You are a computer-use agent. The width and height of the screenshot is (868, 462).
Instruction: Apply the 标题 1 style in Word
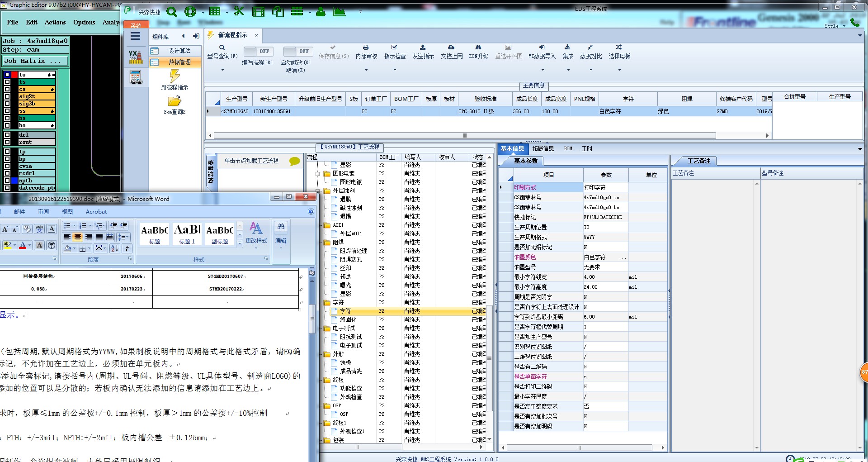tap(187, 234)
